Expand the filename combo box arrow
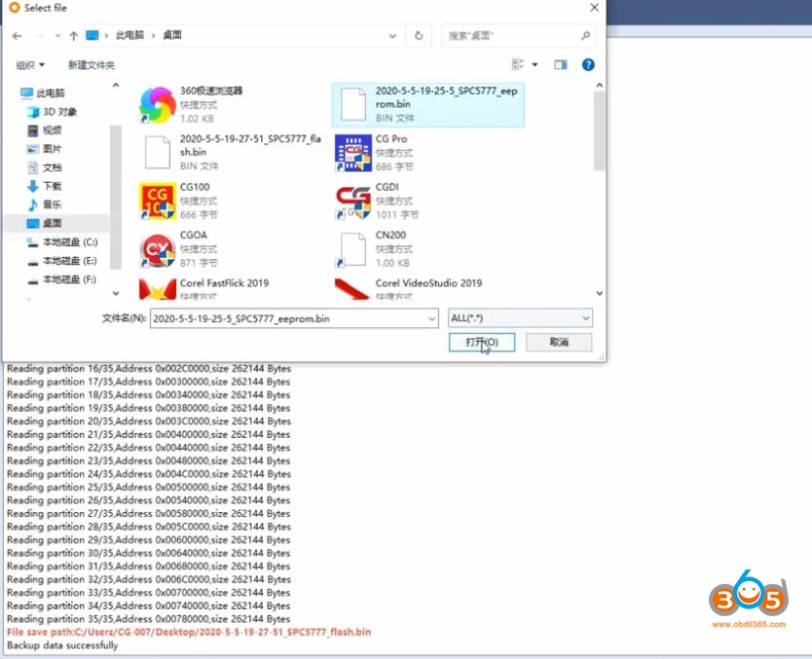812x659 pixels. [431, 319]
